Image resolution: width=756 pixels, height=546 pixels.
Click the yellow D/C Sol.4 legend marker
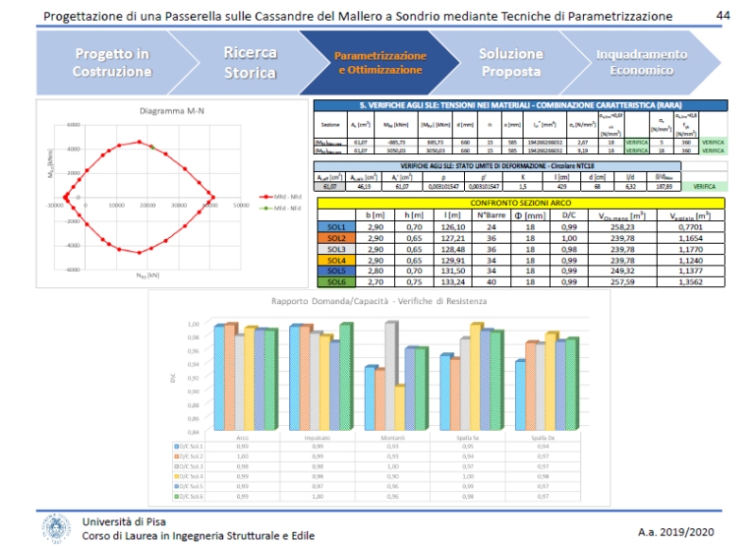coord(176,475)
